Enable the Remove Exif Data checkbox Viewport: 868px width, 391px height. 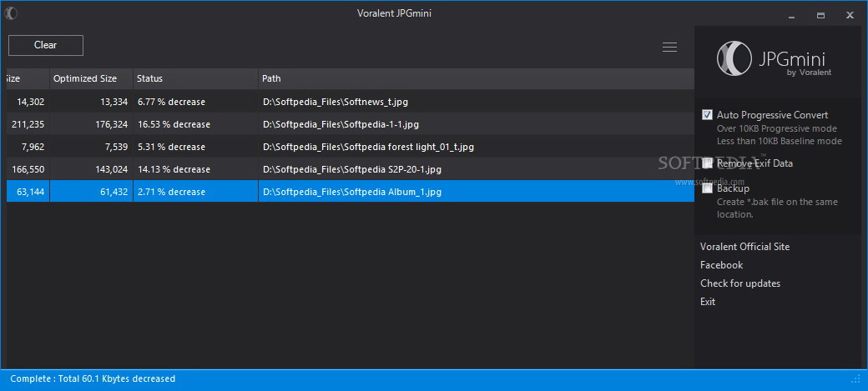(x=708, y=163)
